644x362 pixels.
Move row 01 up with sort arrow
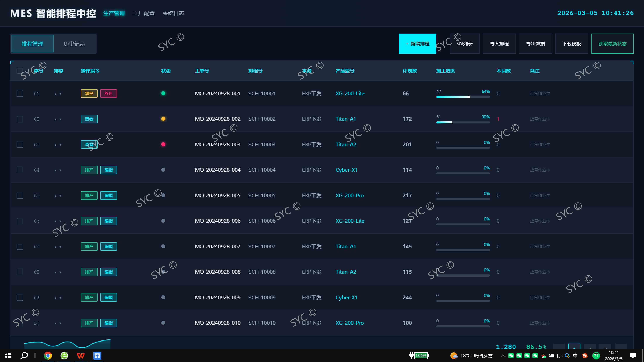[x=55, y=94]
